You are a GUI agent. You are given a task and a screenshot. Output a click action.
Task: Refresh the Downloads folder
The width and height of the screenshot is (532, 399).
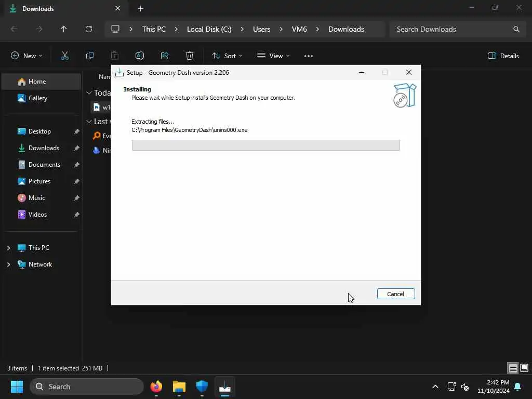(88, 29)
